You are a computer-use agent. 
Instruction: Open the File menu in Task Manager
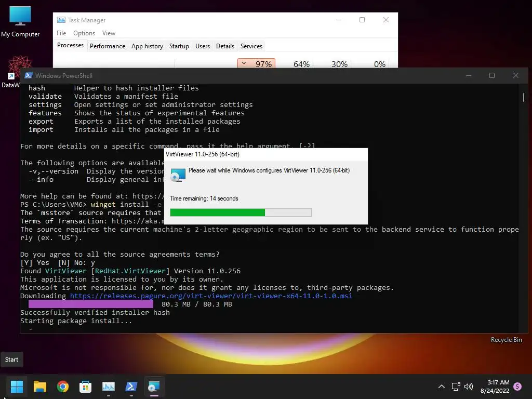[61, 33]
